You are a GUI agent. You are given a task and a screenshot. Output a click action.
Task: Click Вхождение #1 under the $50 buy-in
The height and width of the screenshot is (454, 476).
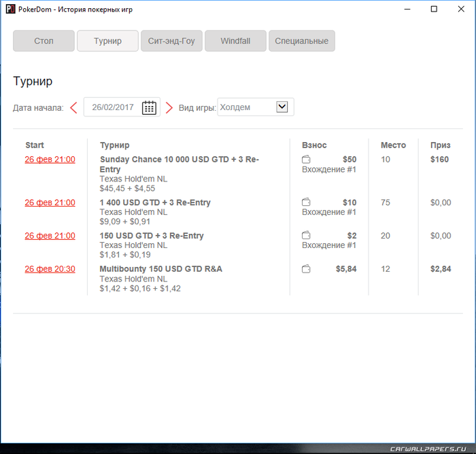click(x=329, y=169)
